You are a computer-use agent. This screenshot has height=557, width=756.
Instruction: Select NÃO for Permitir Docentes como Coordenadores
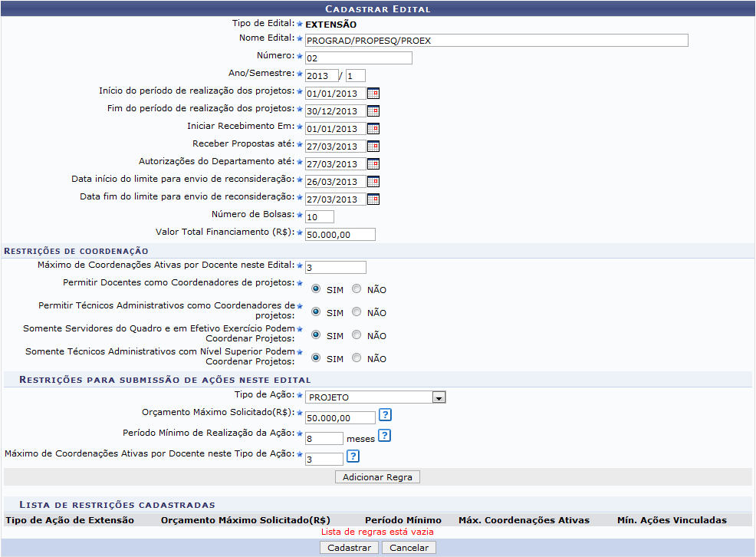(356, 289)
